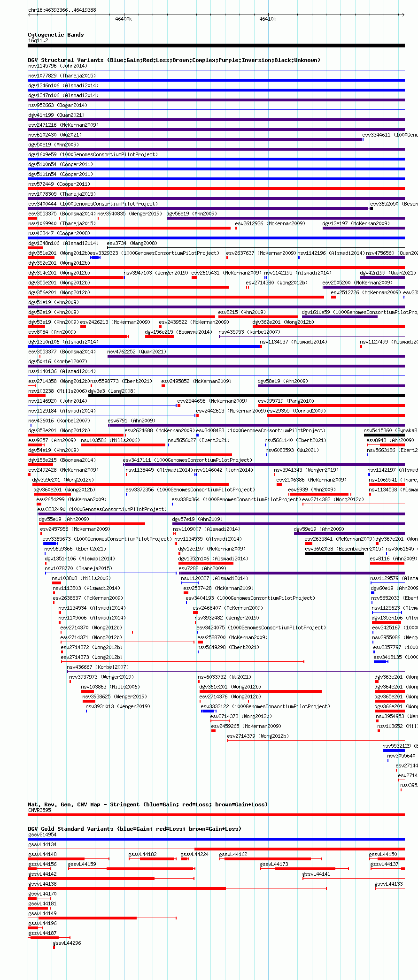Open esv2512726 (McKernan2009) variant

(x=366, y=292)
